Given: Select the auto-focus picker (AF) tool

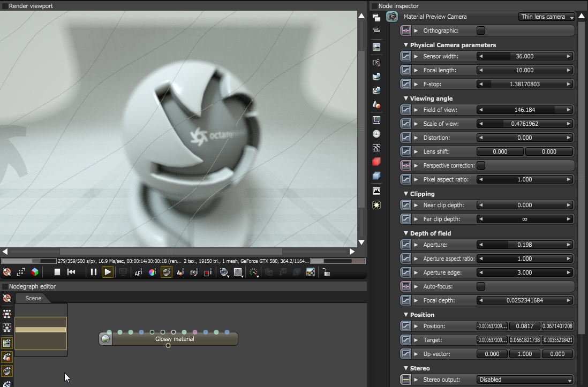Looking at the screenshot, I should [138, 272].
